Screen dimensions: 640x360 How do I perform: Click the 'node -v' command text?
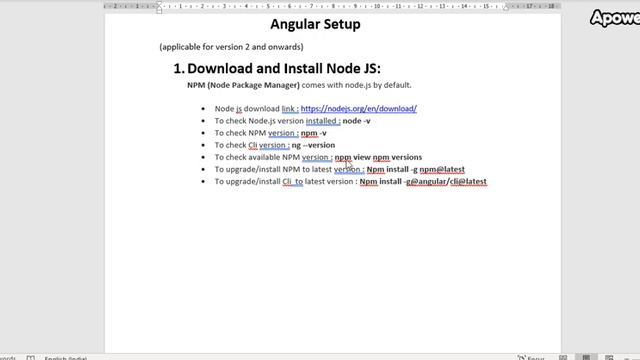click(356, 121)
